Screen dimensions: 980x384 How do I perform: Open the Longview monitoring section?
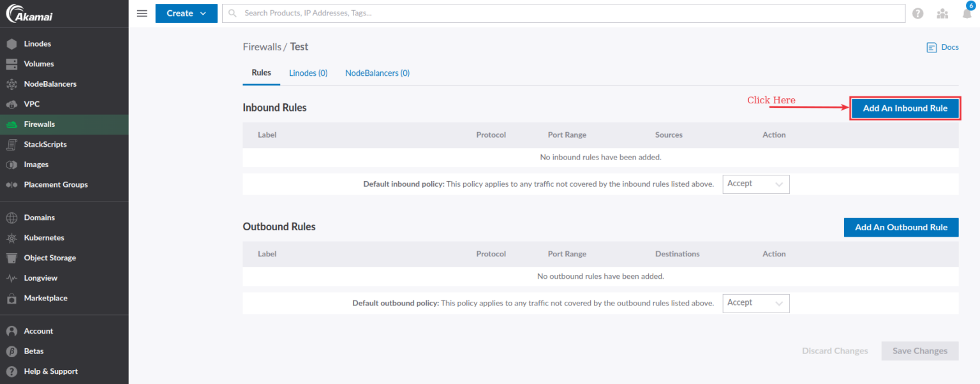point(11,277)
